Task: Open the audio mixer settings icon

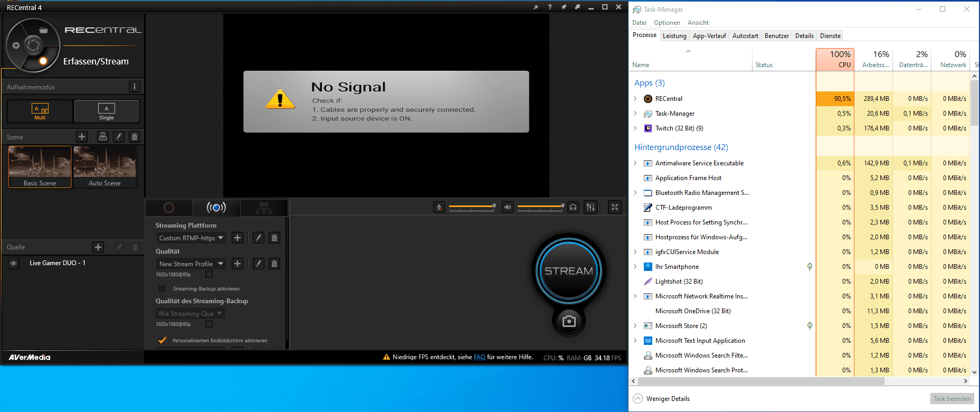Action: pos(591,207)
